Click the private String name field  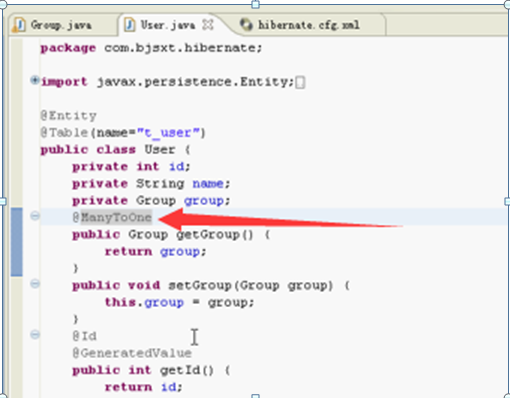(151, 183)
